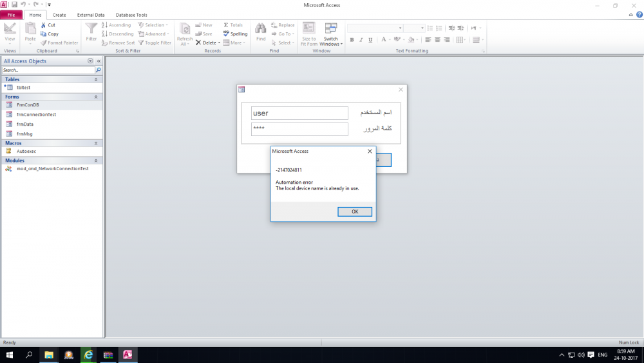Click OK in the error dialog
644x363 pixels.
point(355,211)
